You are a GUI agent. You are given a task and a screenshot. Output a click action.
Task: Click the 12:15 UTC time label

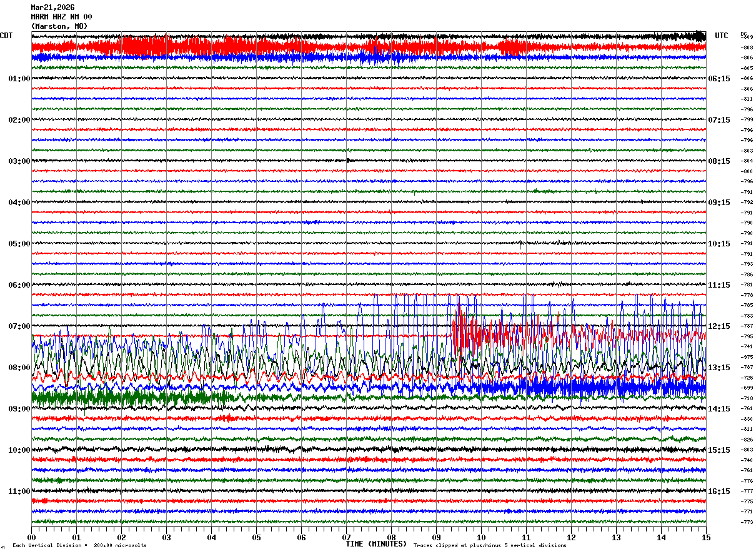click(x=719, y=326)
